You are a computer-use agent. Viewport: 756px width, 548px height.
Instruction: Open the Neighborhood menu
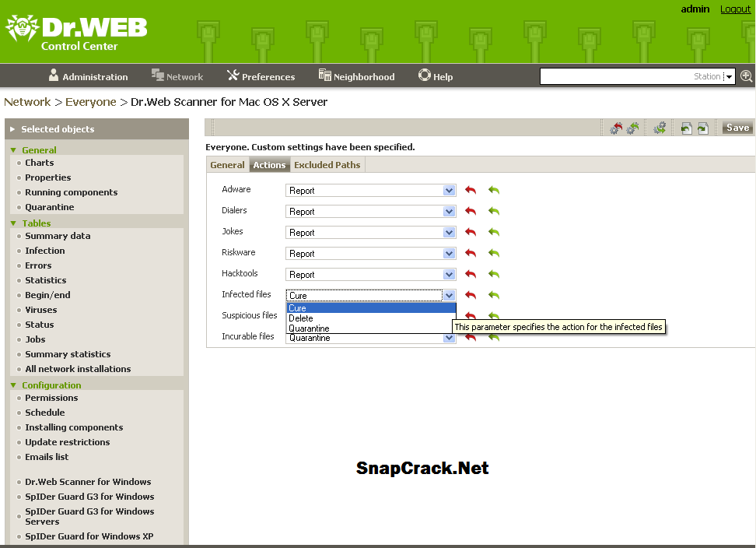[x=356, y=76]
